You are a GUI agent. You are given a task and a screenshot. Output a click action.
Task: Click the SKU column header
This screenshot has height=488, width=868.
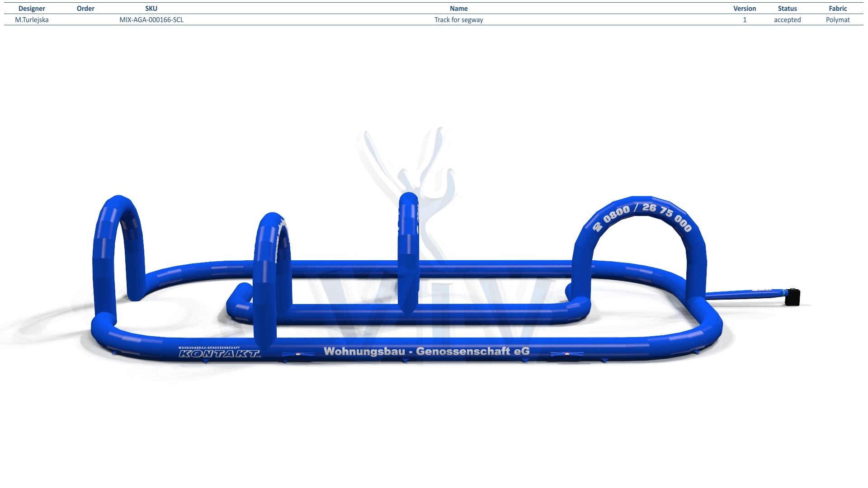coord(151,9)
